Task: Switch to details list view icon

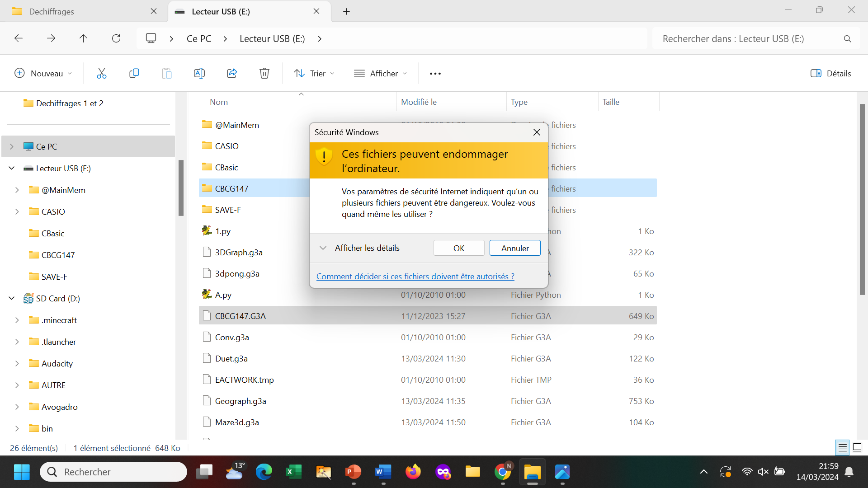Action: (x=842, y=448)
